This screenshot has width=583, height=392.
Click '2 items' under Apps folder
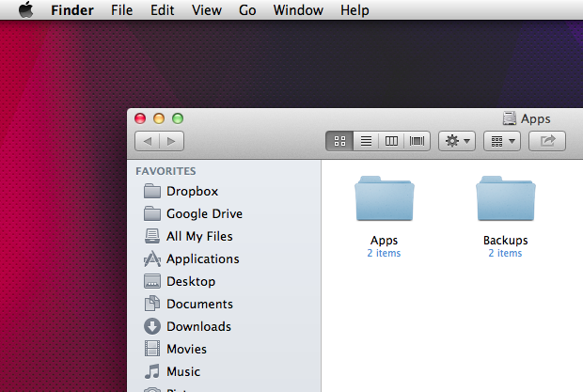384,254
